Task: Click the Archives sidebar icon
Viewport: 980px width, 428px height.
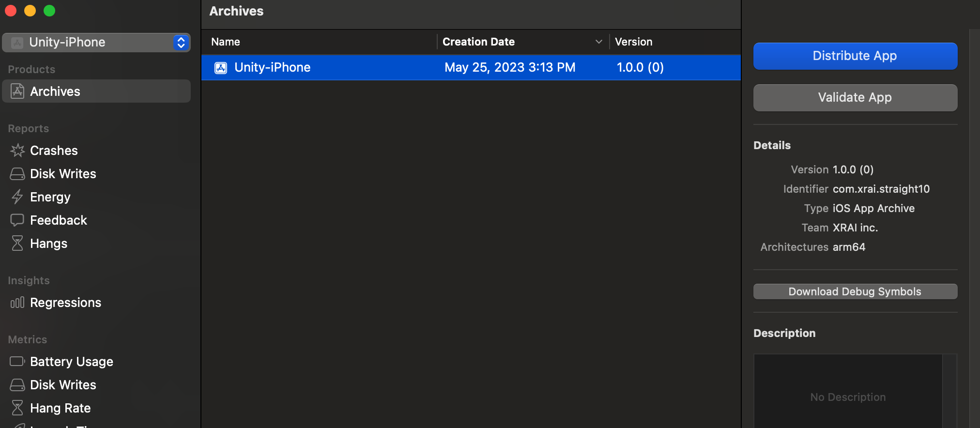Action: click(17, 92)
